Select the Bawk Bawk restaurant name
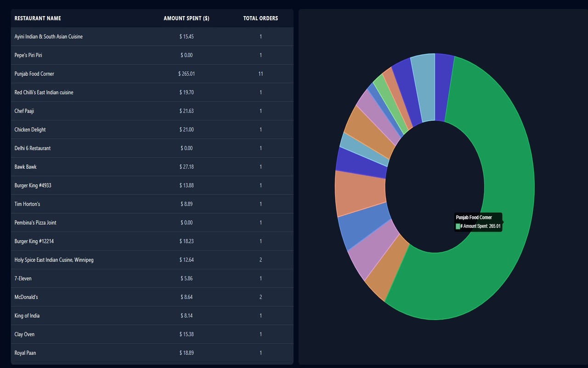The image size is (588, 368). coord(25,167)
